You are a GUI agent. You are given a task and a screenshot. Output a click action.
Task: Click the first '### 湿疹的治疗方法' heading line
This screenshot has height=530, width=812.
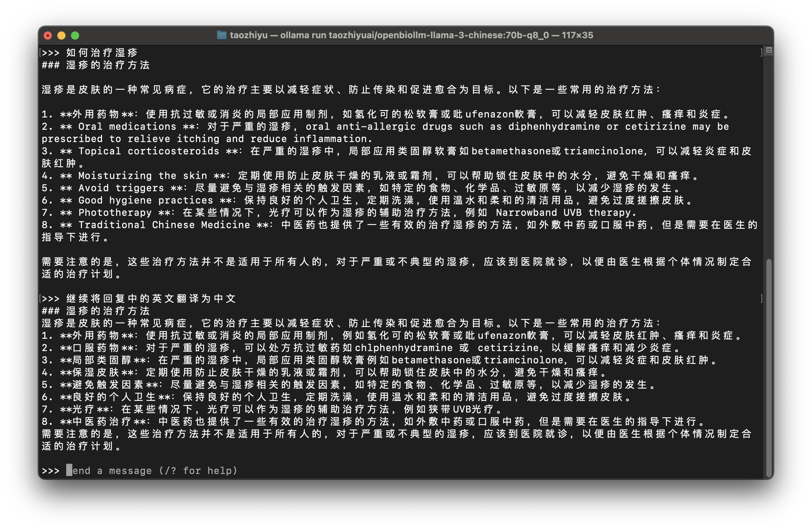coord(96,65)
